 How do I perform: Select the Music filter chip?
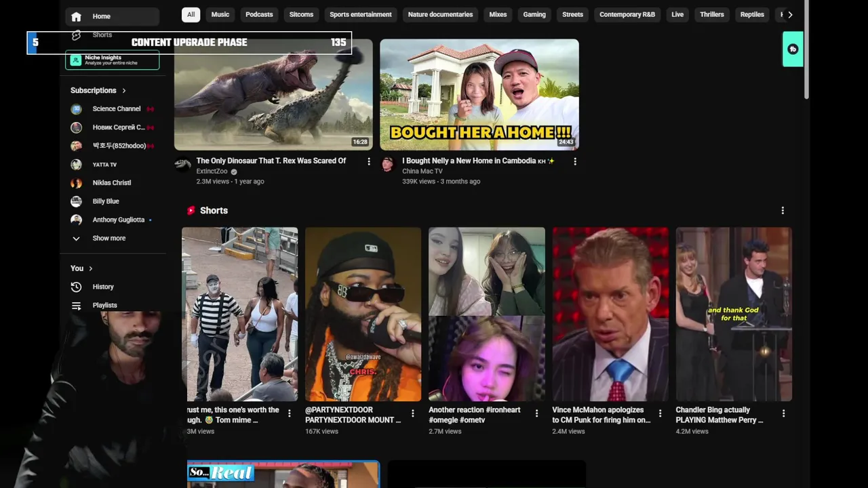coord(220,14)
